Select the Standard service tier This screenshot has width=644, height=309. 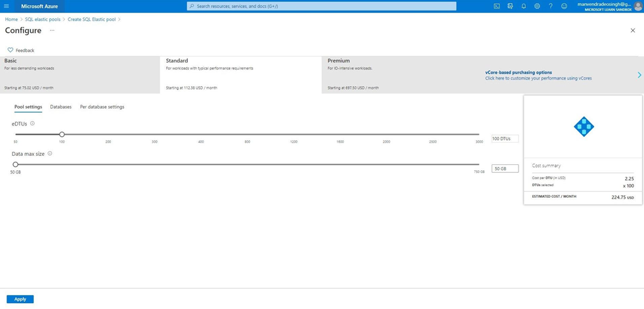pyautogui.click(x=241, y=75)
